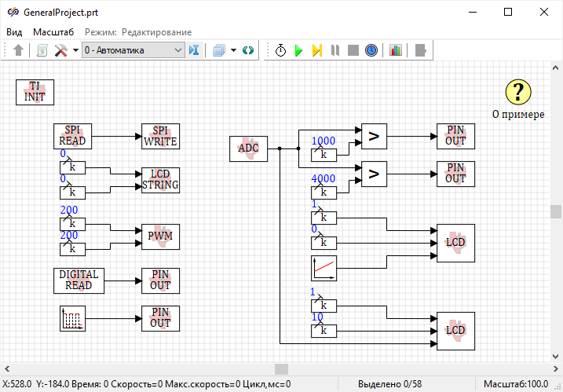Image resolution: width=563 pixels, height=392 pixels.
Task: Click the green refresh arrows icon
Action: click(248, 50)
